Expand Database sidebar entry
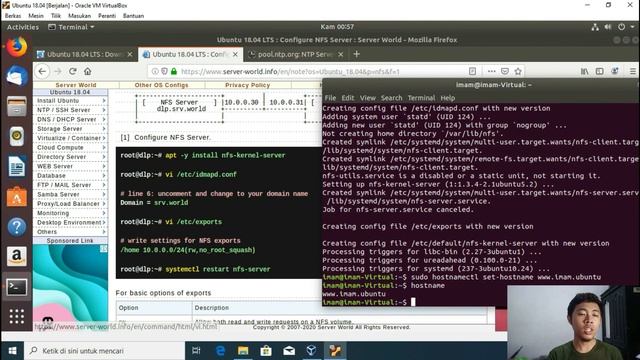The image size is (640, 360). 71,176
